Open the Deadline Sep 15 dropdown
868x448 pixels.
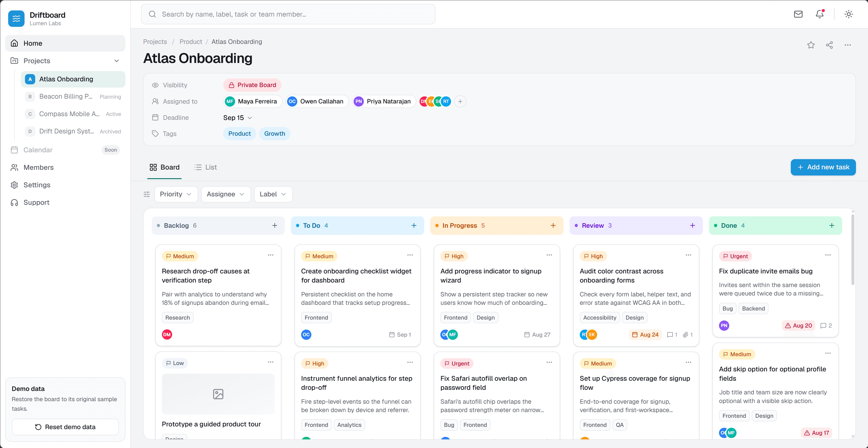[x=238, y=118]
